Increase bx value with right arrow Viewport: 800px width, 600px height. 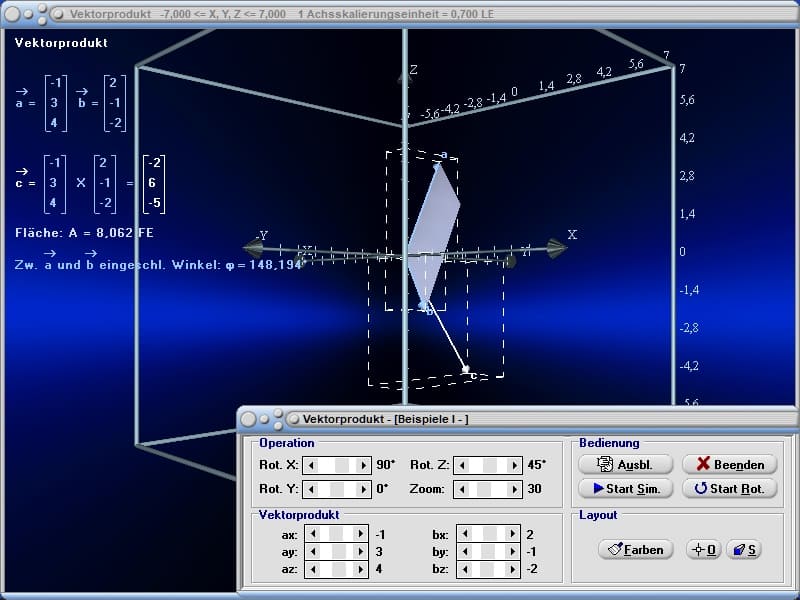coord(512,534)
